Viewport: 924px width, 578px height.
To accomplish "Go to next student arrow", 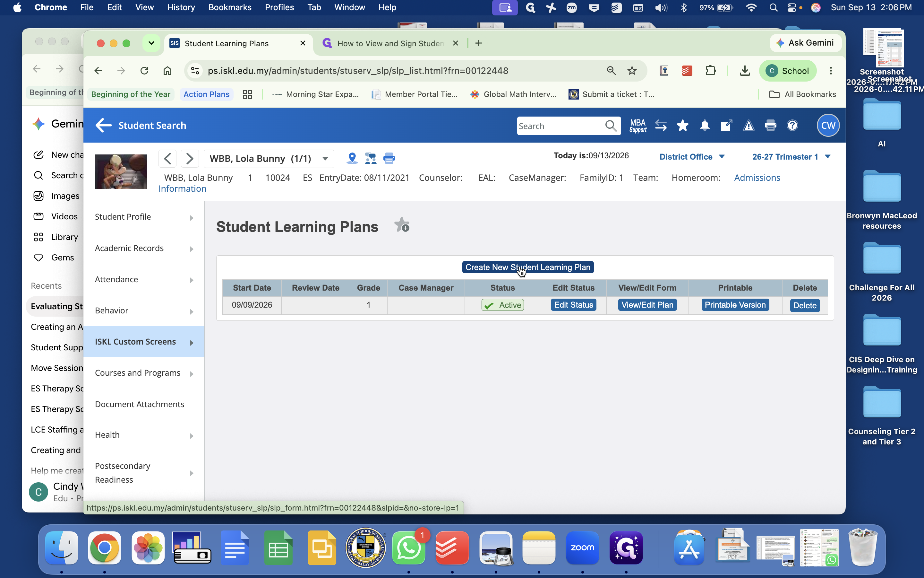I will click(189, 158).
